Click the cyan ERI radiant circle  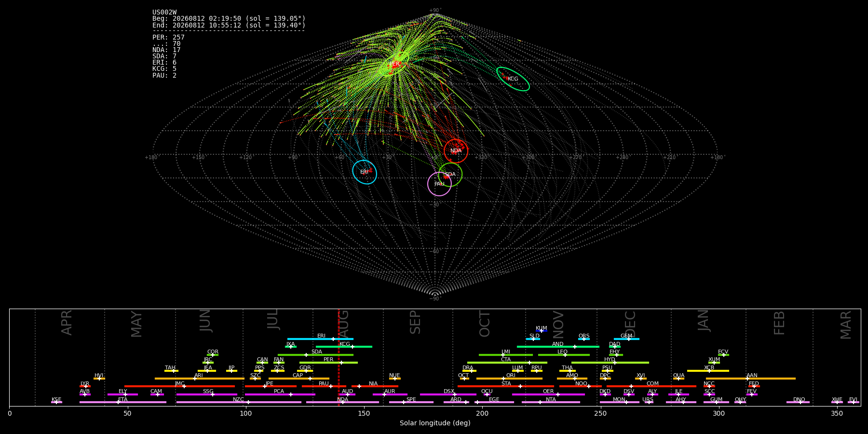(365, 172)
